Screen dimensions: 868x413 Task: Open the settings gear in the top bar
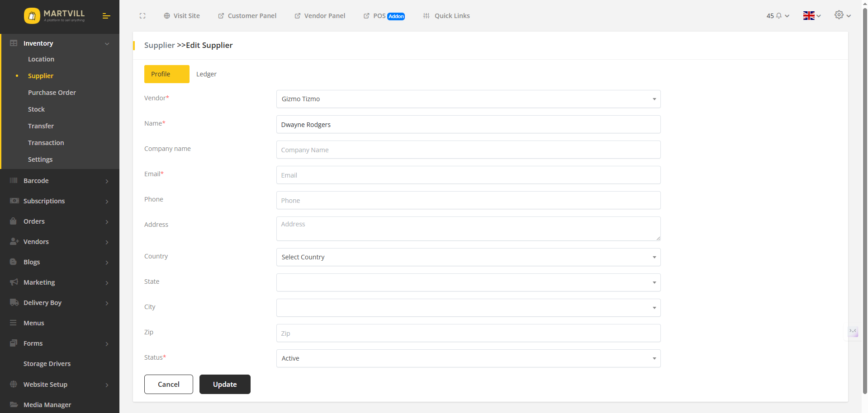click(x=839, y=15)
